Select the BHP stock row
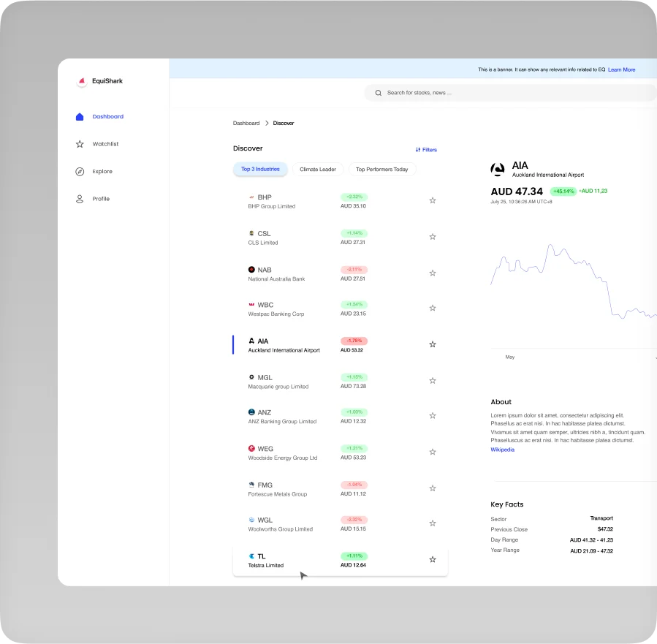 tap(341, 201)
